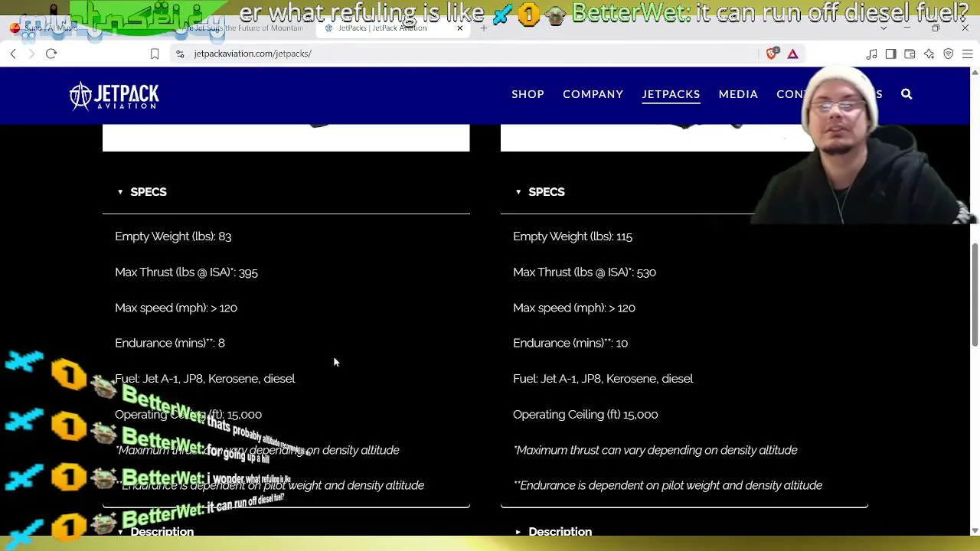Click 'Endurance (mins)**: 8' text
The width and height of the screenshot is (980, 551).
[x=170, y=343]
